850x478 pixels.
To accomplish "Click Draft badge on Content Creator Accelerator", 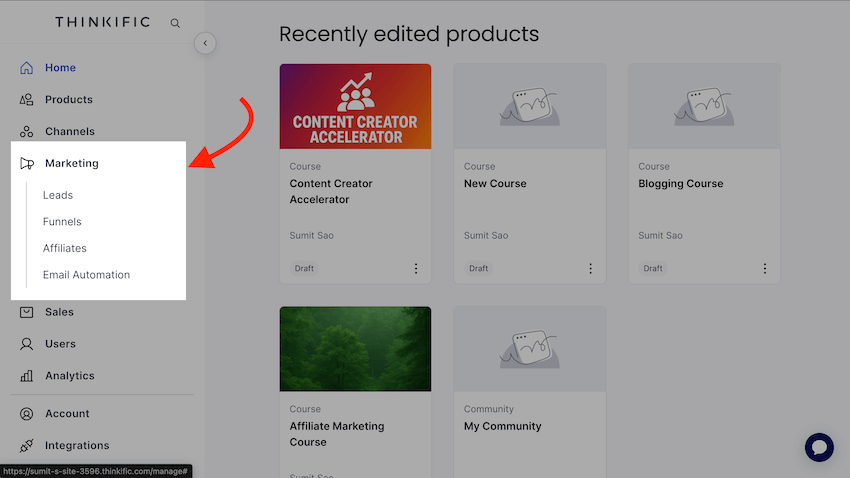I will [304, 268].
